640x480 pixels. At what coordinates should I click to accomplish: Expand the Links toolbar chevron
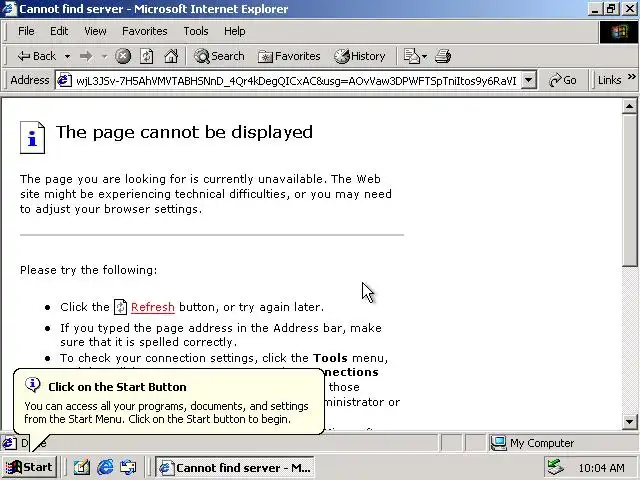click(x=631, y=77)
